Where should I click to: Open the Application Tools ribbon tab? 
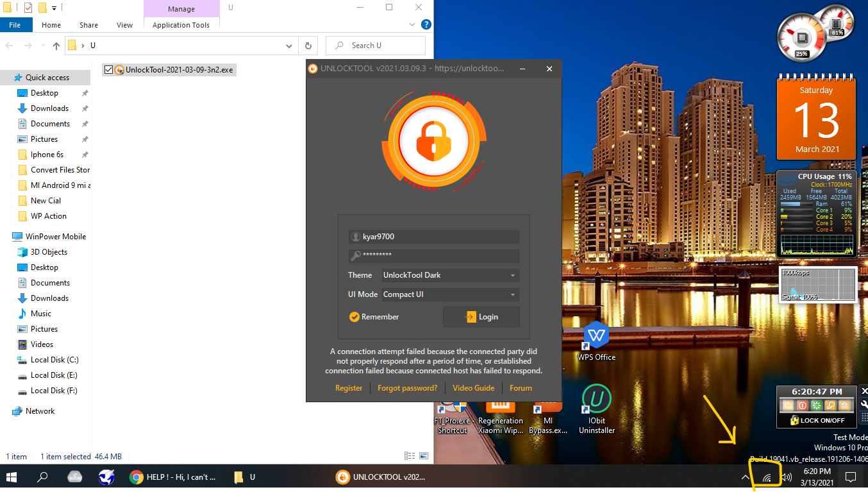[x=181, y=25]
